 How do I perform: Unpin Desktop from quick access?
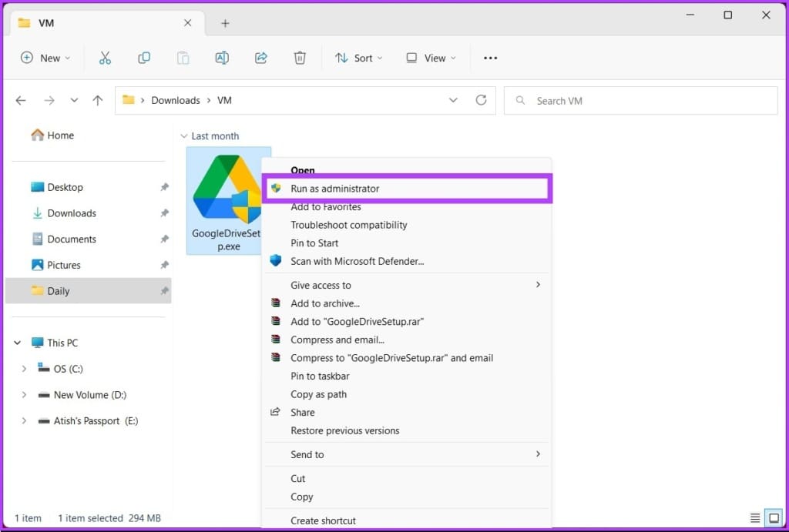pyautogui.click(x=164, y=187)
